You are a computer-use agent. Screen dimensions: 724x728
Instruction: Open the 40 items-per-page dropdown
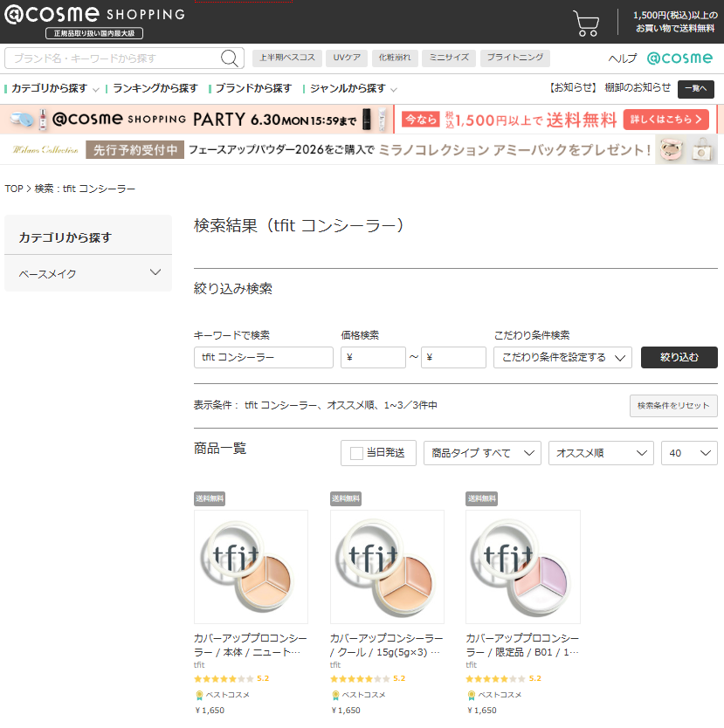pos(689,453)
